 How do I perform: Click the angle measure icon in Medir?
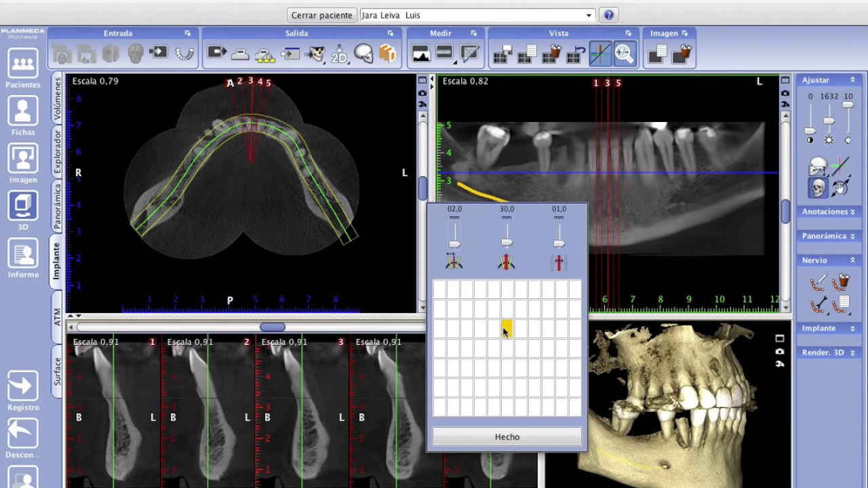point(469,54)
